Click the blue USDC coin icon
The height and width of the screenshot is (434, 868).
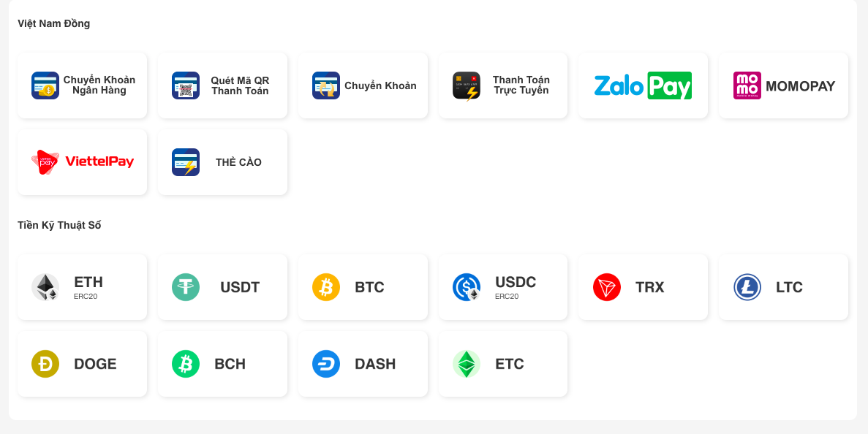467,287
